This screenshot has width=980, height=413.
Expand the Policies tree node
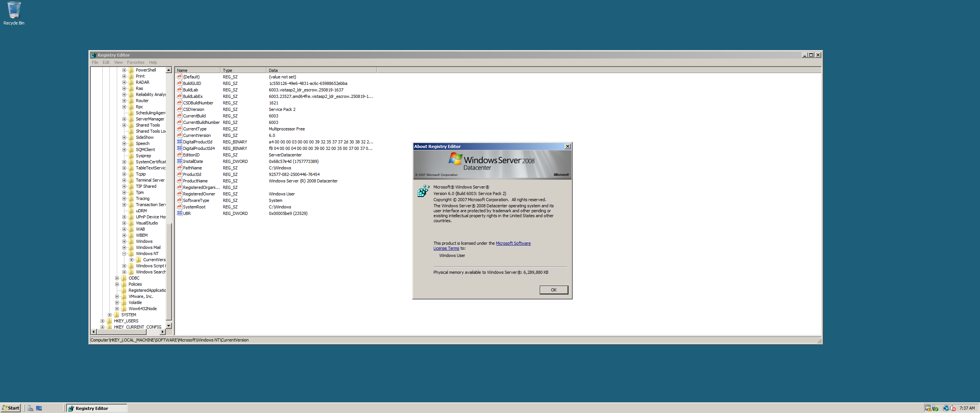click(117, 284)
